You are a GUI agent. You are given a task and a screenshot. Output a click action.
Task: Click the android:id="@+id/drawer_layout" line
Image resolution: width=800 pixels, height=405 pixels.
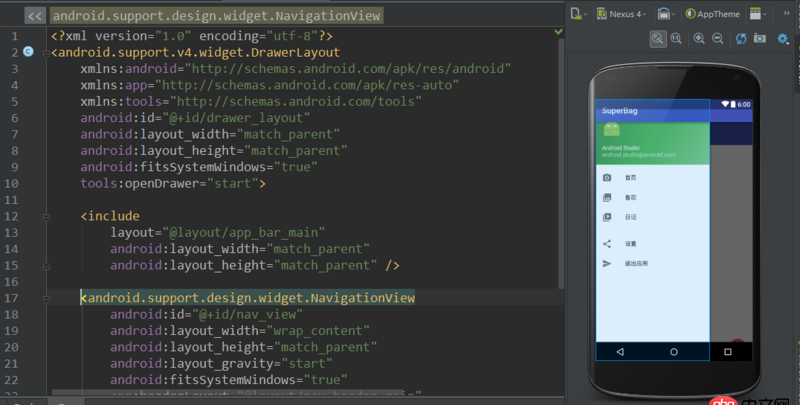195,118
